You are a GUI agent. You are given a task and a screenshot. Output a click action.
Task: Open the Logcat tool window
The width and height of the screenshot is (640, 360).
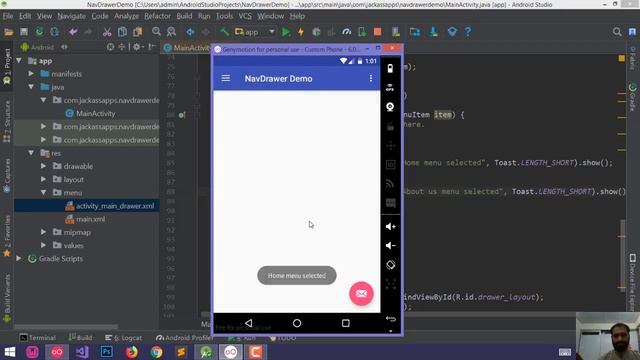(x=123, y=338)
